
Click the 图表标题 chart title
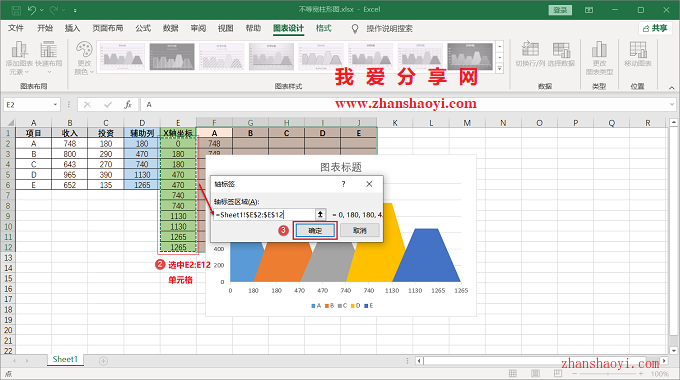[341, 167]
